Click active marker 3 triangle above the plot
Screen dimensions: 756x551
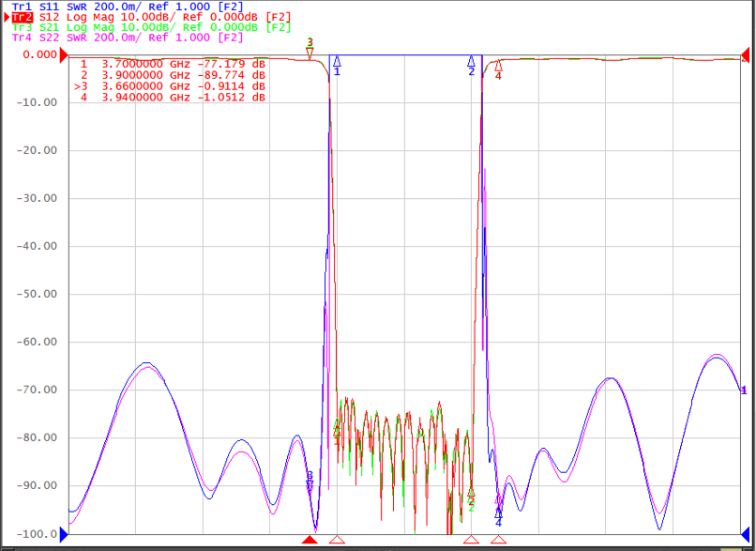[310, 54]
